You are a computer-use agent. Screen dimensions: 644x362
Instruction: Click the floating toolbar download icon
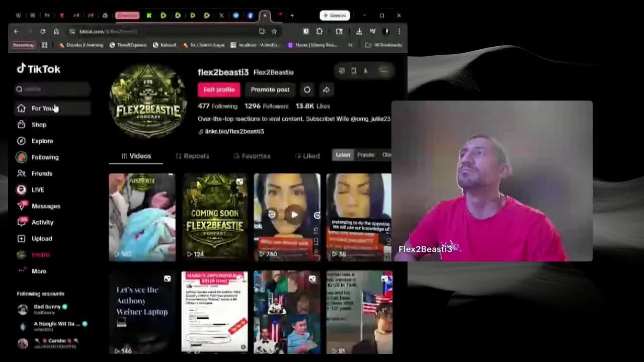pyautogui.click(x=366, y=71)
